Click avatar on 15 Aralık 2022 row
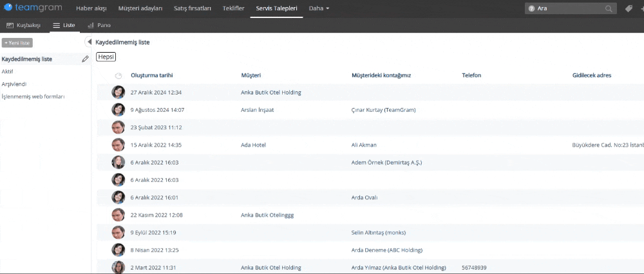Viewport: 644px width, 274px height. click(118, 145)
